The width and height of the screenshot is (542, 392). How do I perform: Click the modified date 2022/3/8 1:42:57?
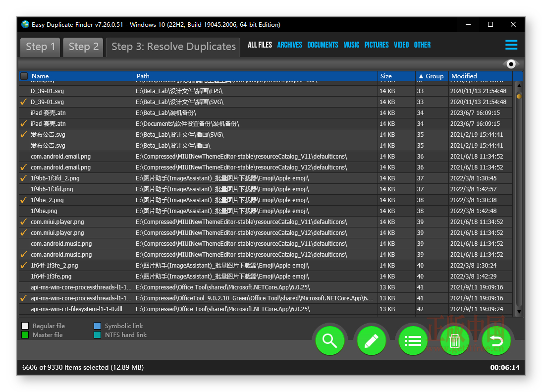point(473,189)
